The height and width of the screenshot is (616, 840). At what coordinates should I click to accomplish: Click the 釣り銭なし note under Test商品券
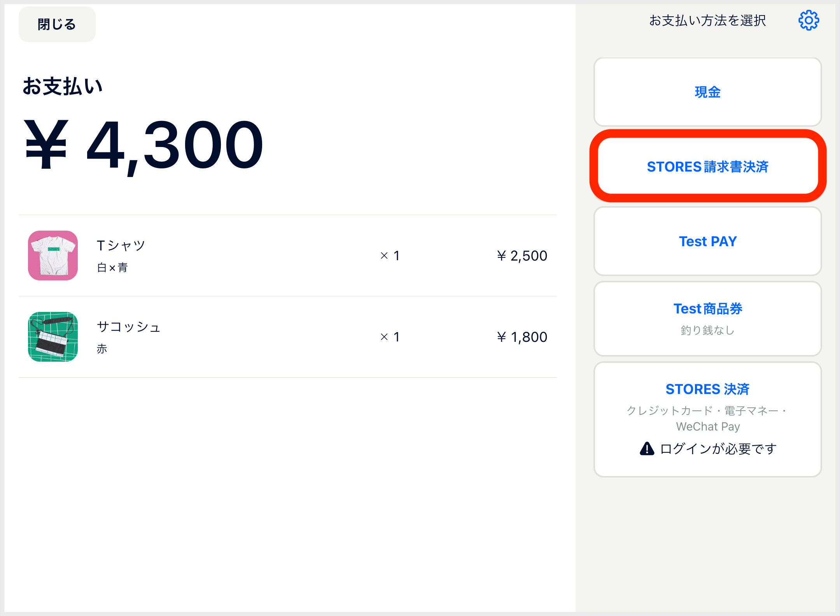(x=707, y=330)
